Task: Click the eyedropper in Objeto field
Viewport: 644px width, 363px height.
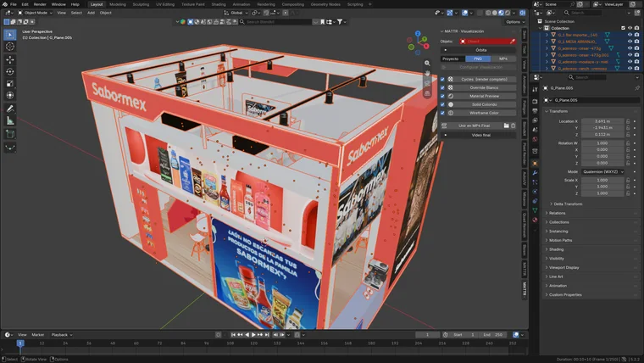Action: coord(512,42)
